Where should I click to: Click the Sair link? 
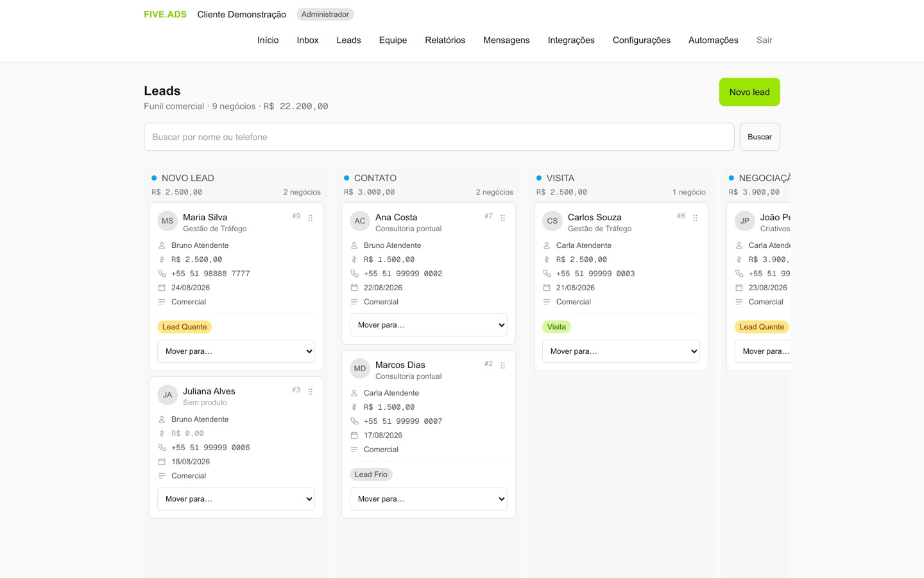coord(764,40)
